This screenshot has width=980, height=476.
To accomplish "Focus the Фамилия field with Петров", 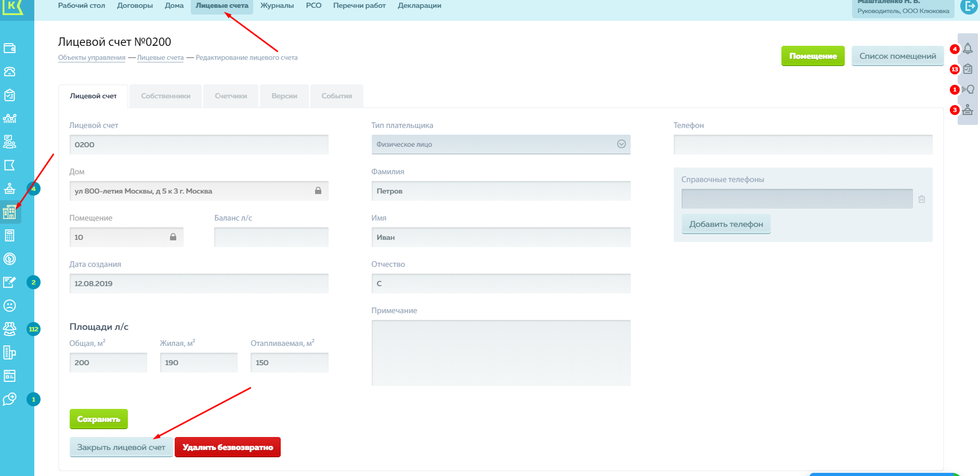I will [x=501, y=191].
